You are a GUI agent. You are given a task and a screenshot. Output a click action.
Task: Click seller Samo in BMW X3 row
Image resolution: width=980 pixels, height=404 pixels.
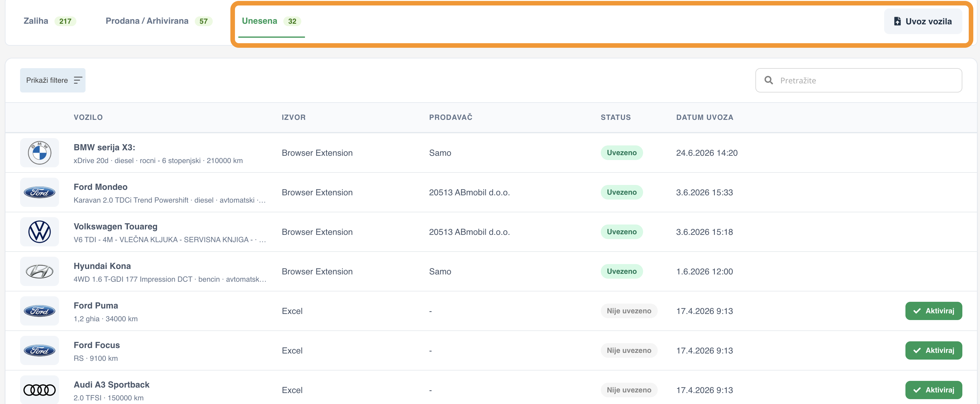440,153
